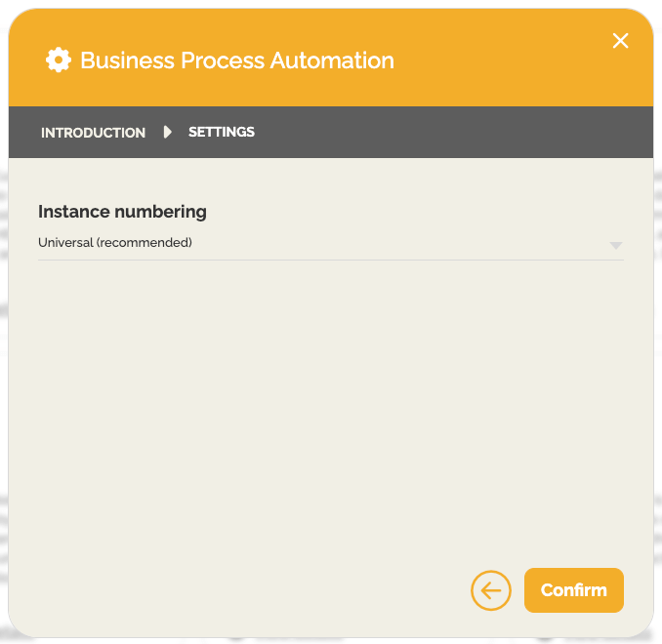Go back using the circular arrow button
Screen dimensions: 662x644
490,590
